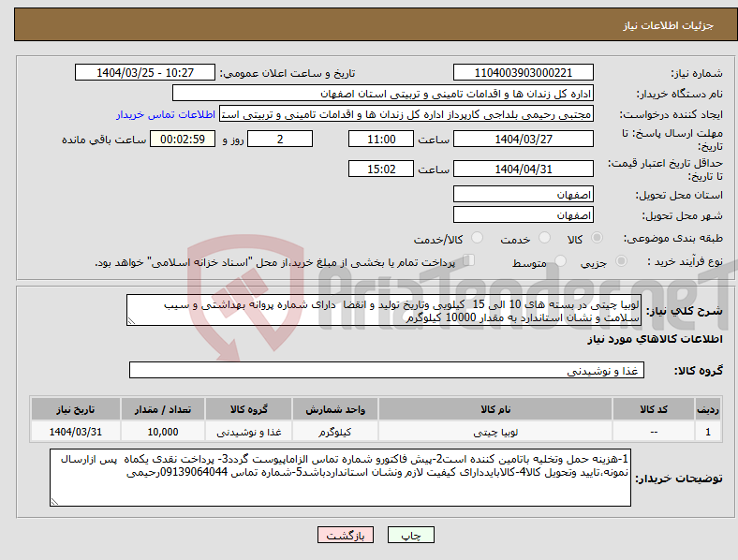Click the -- item code cell
This screenshot has height=560, width=738.
pyautogui.click(x=654, y=432)
